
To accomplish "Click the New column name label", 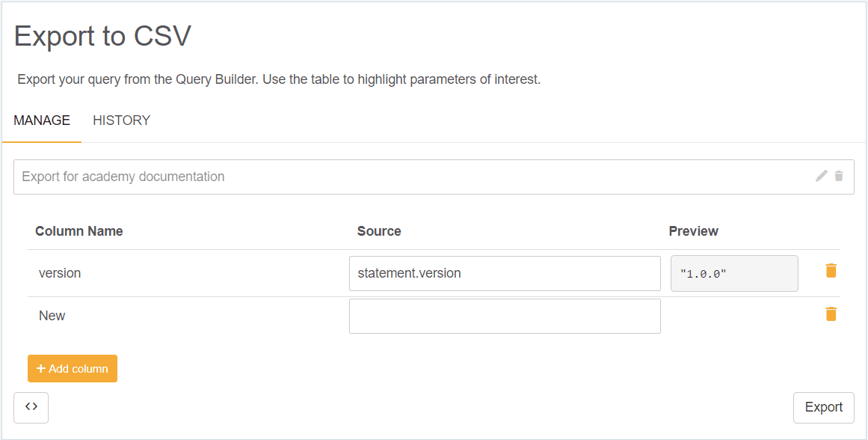I will click(x=52, y=315).
